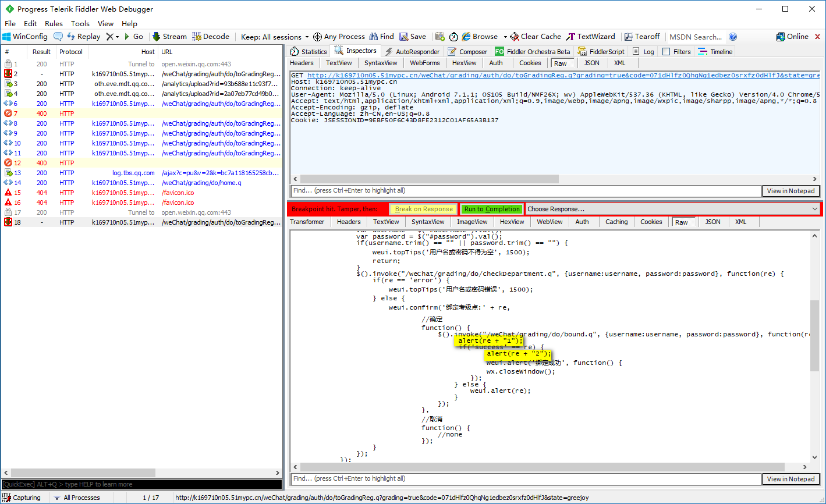The width and height of the screenshot is (826, 504).
Task: Click the timer clock toolbar icon
Action: tap(453, 37)
